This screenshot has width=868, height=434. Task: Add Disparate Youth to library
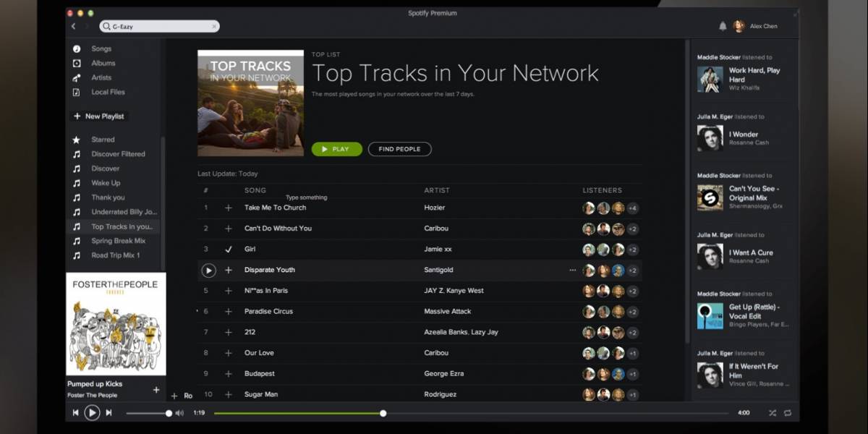pos(229,270)
